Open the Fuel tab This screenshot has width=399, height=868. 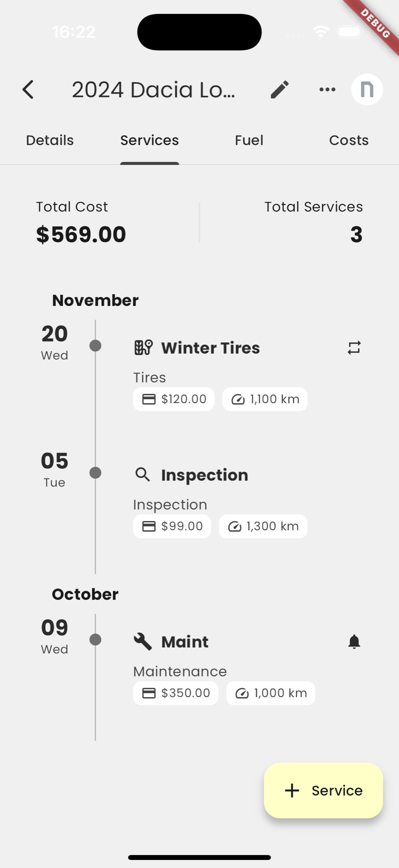pos(249,141)
